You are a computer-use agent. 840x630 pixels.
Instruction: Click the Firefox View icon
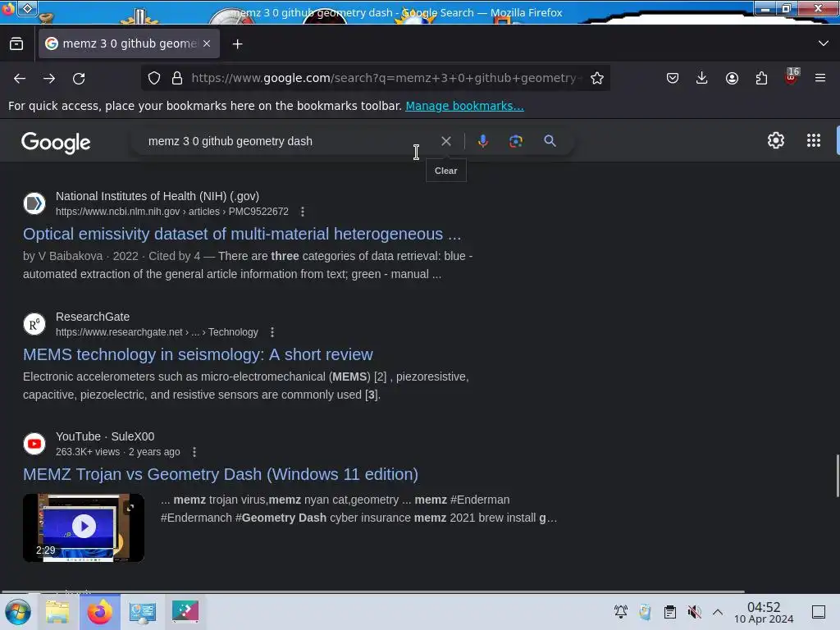coord(16,44)
